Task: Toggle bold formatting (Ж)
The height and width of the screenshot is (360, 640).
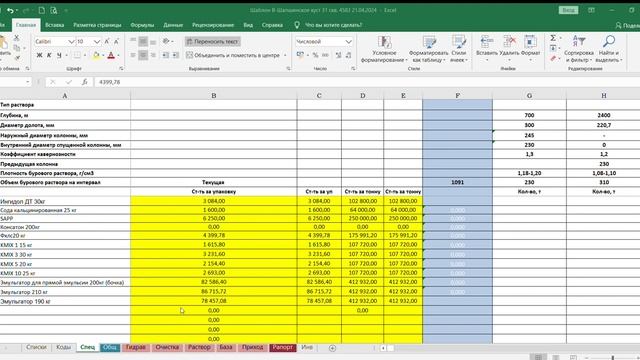Action: point(39,55)
